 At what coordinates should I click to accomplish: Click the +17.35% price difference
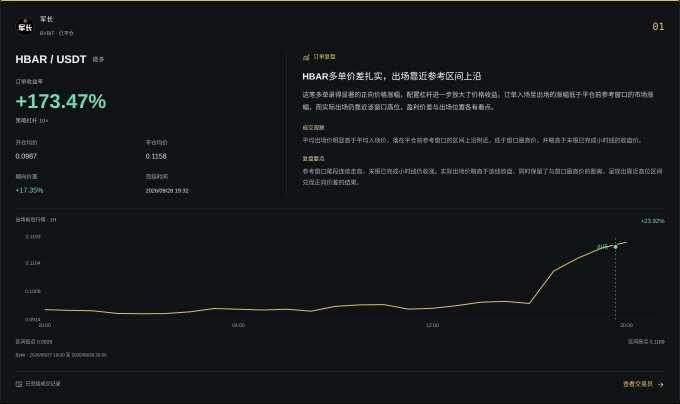[29, 190]
